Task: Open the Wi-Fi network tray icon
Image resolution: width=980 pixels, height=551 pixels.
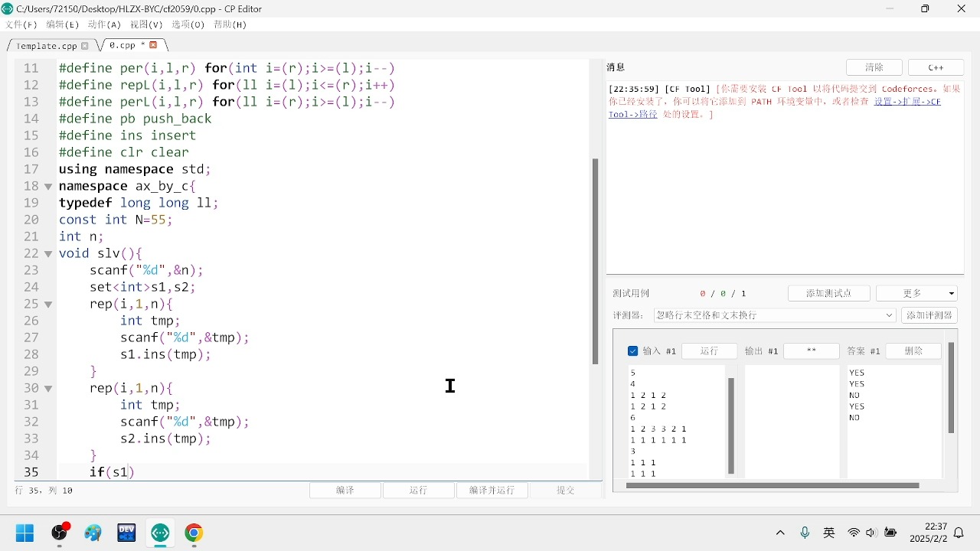Action: (854, 533)
